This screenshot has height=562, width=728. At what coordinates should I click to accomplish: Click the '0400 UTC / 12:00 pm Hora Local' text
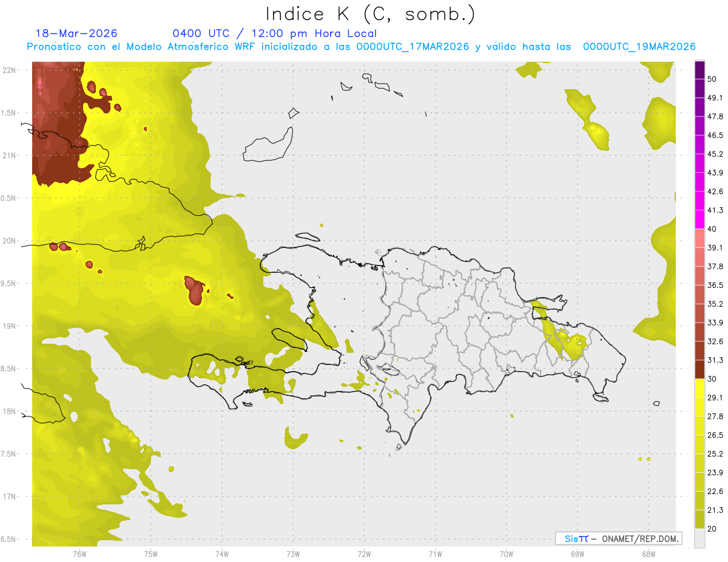click(274, 33)
